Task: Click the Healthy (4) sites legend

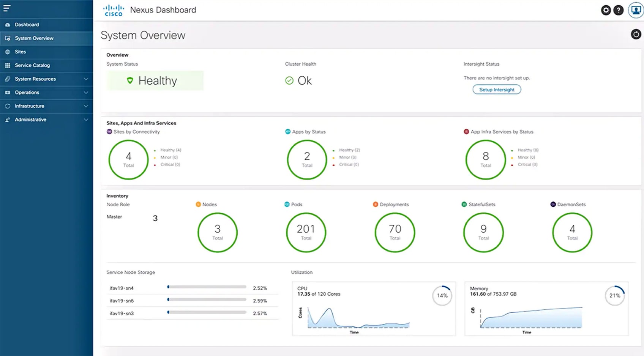Action: [x=167, y=150]
